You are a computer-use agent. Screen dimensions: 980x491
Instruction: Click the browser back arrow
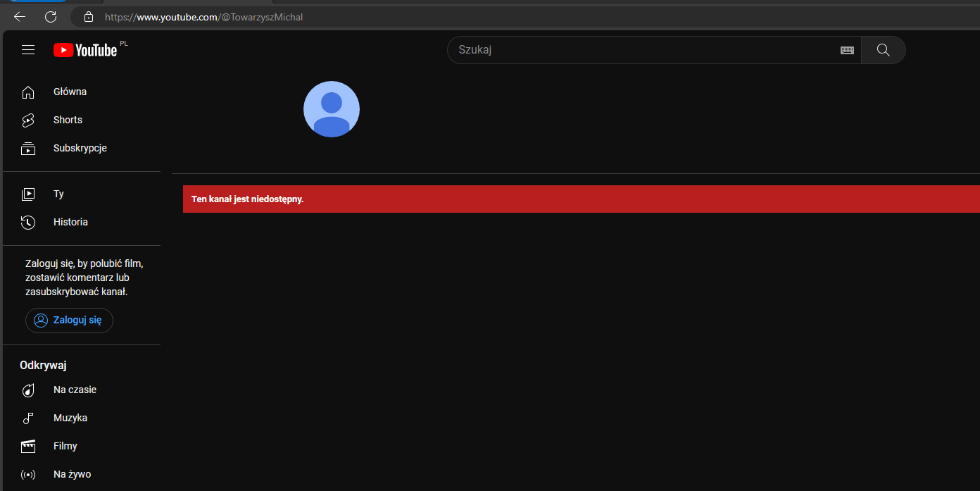tap(20, 17)
